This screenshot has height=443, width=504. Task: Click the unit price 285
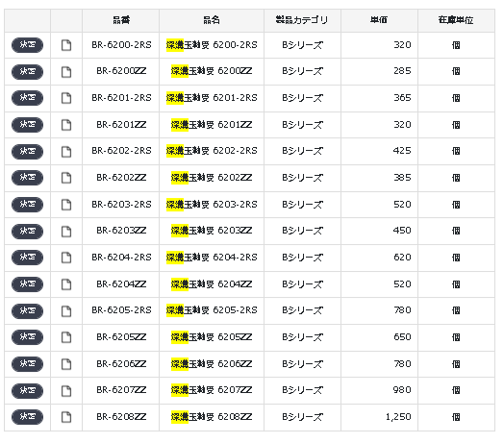(x=402, y=71)
